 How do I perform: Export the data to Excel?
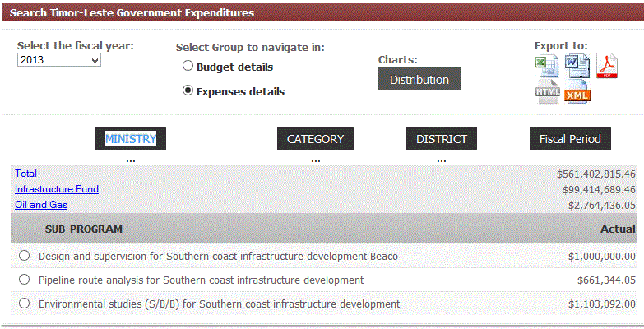click(547, 66)
